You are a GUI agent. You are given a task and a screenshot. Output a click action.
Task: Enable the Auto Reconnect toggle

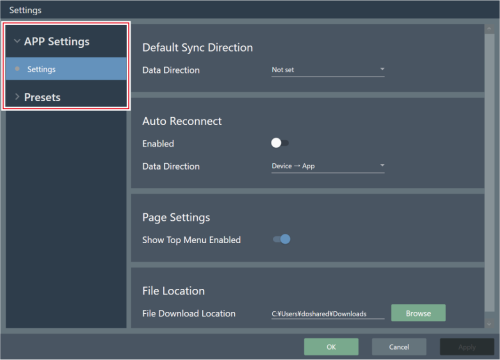(x=279, y=143)
